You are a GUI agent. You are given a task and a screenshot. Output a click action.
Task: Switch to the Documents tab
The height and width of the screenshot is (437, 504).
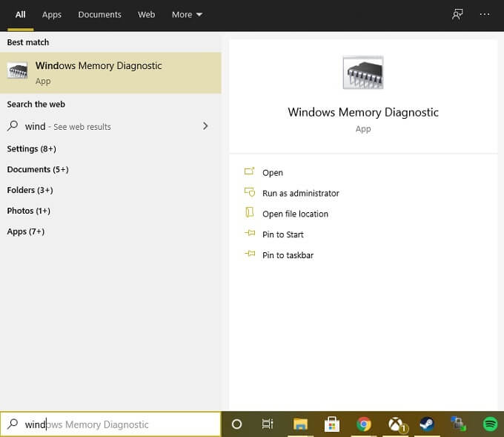click(99, 14)
